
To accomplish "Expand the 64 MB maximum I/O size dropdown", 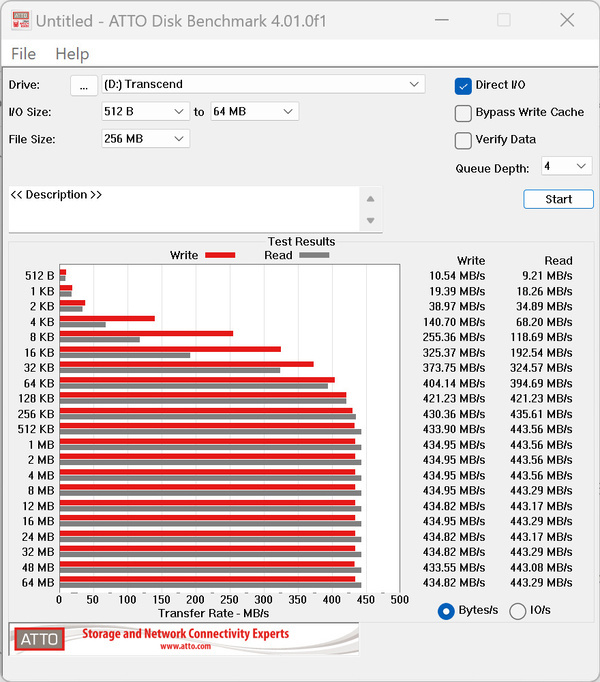I will tap(254, 112).
